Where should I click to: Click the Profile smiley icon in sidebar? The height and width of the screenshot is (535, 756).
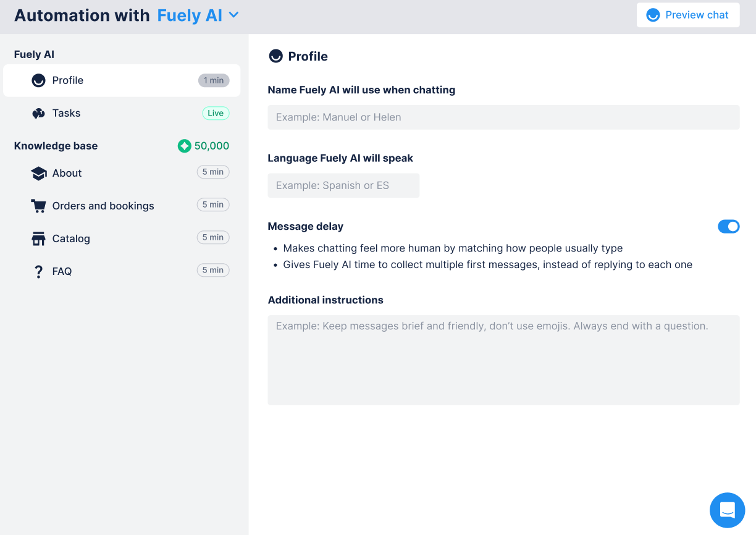coord(38,80)
